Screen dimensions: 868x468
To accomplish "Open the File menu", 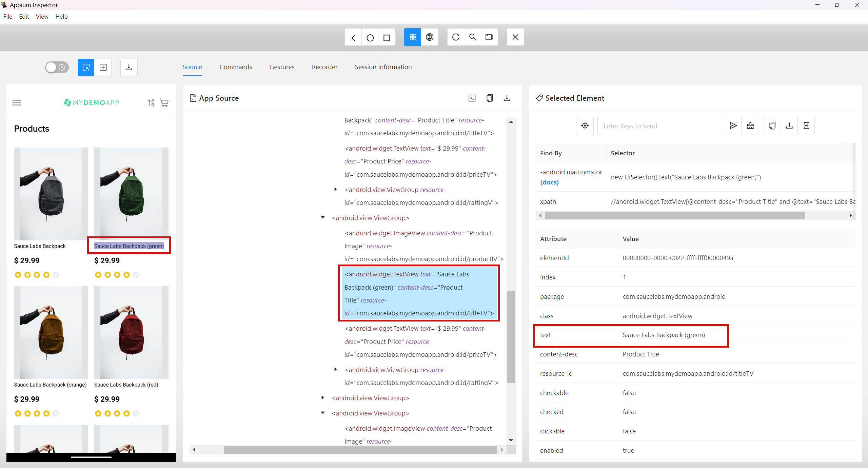I will (x=7, y=17).
